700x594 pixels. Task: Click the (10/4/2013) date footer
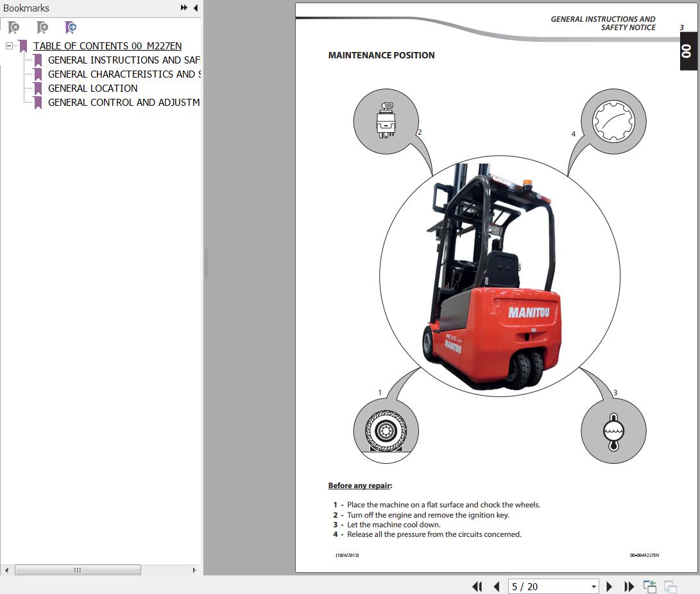(x=347, y=555)
